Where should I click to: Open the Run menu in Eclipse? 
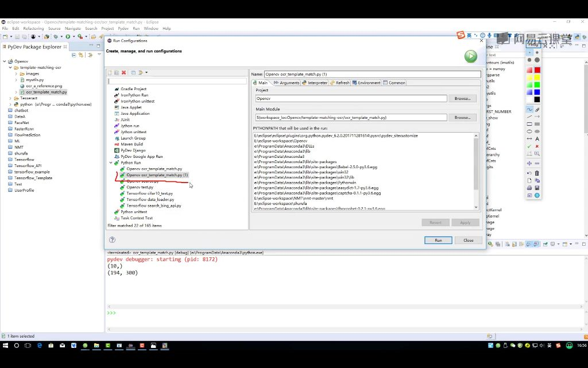[x=136, y=29]
